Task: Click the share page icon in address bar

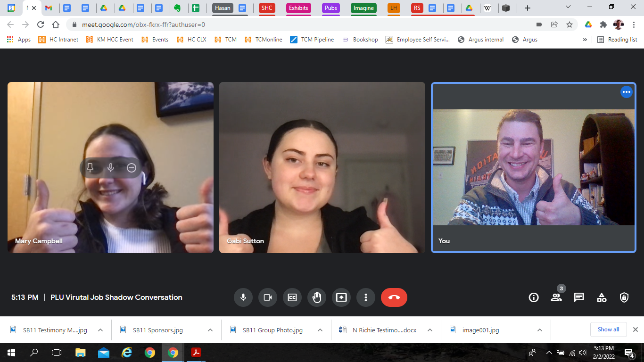Action: (554, 25)
